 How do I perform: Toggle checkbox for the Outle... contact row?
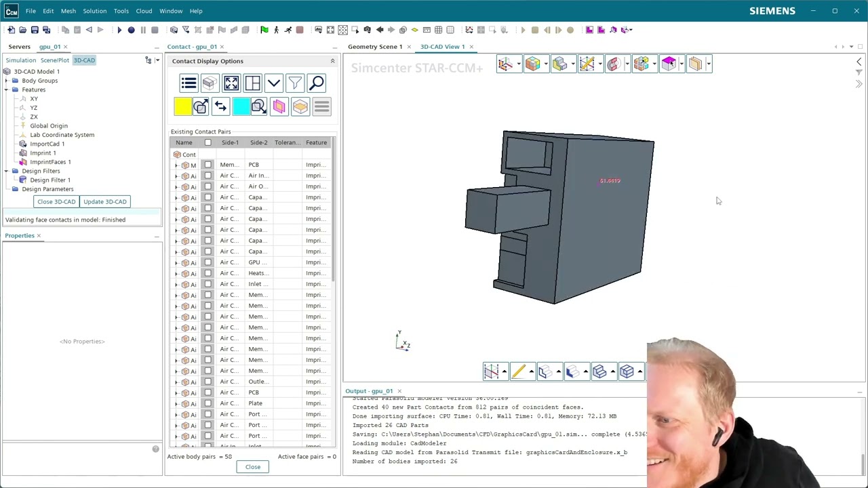click(x=208, y=382)
